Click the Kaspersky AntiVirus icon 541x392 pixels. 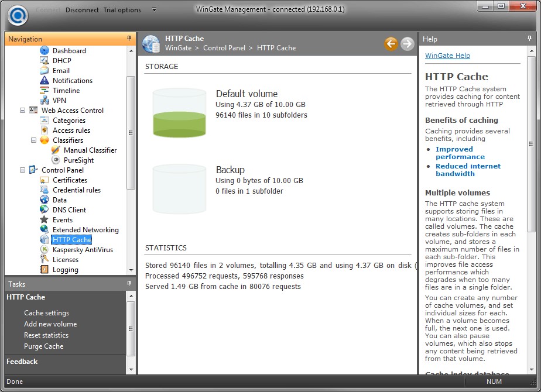click(44, 250)
